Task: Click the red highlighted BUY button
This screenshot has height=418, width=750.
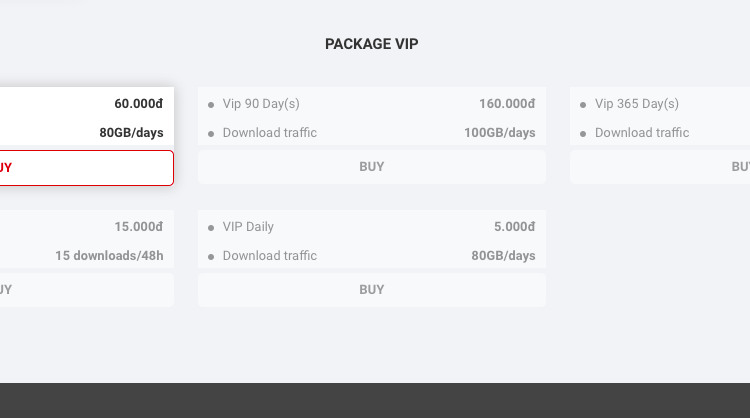Action: pyautogui.click(x=87, y=168)
